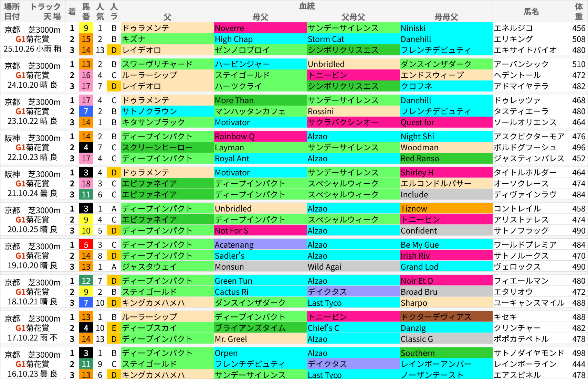Click the 父母父 column header
This screenshot has height=379, width=588.
353,17
